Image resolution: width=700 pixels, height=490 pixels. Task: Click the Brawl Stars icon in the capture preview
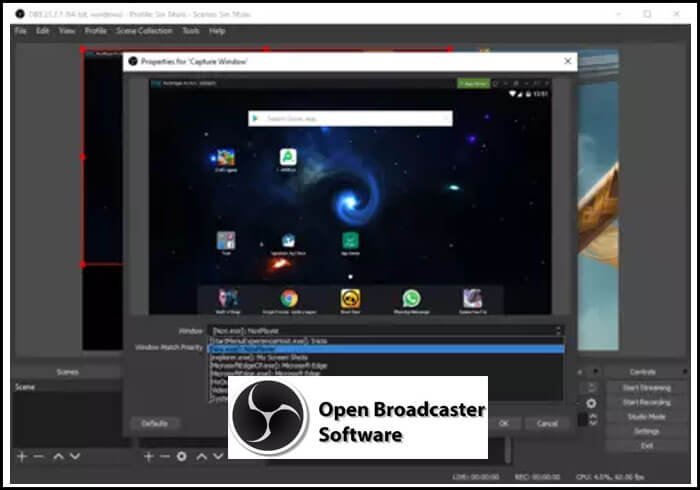350,299
